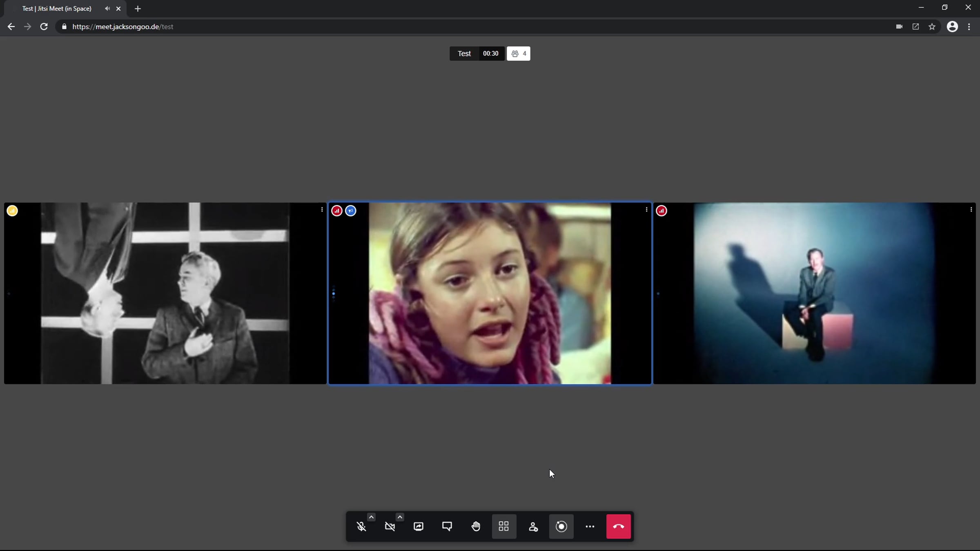This screenshot has height=551, width=980.
Task: Click red connection indicator on right tile
Action: (661, 211)
